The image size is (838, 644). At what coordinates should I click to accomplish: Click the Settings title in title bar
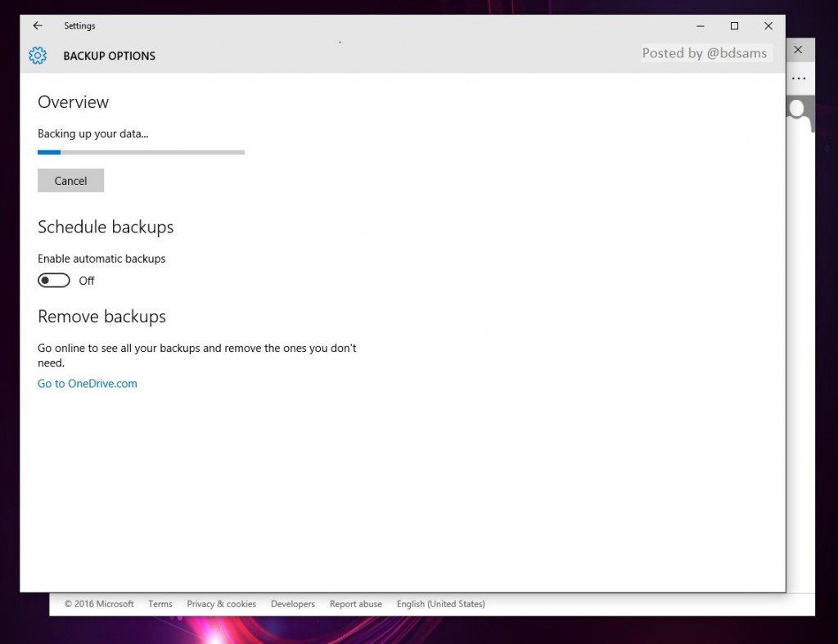coord(79,25)
